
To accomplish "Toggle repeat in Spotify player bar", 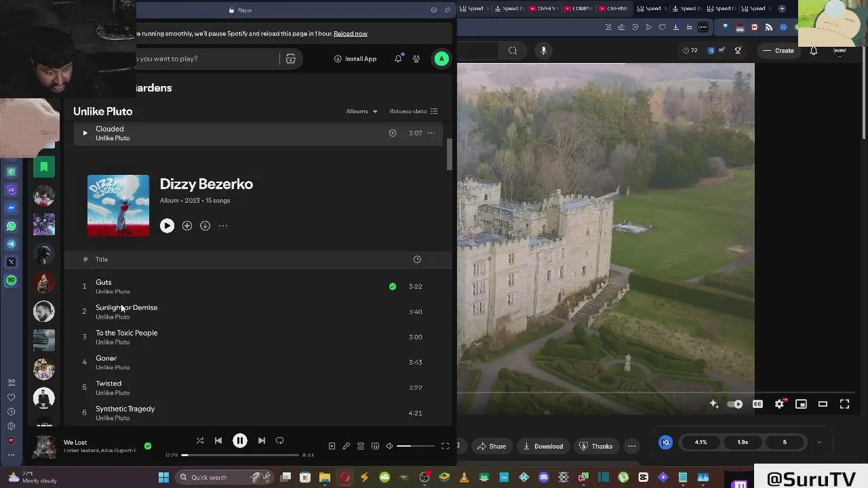I will (x=280, y=441).
